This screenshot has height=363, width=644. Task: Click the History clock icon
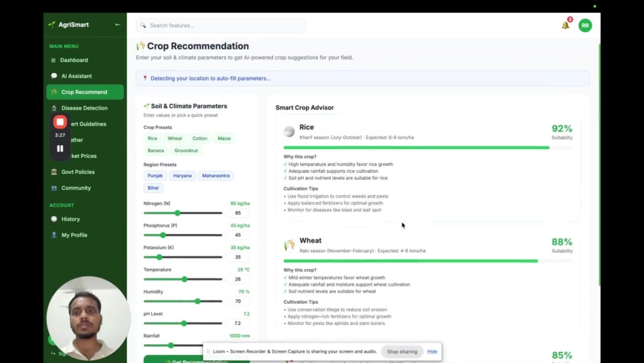pyautogui.click(x=54, y=219)
